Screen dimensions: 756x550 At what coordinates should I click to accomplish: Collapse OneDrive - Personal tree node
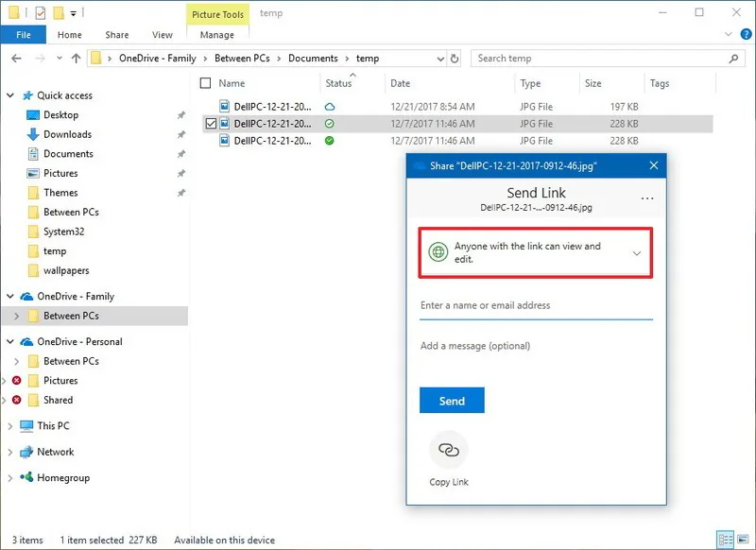pyautogui.click(x=10, y=341)
